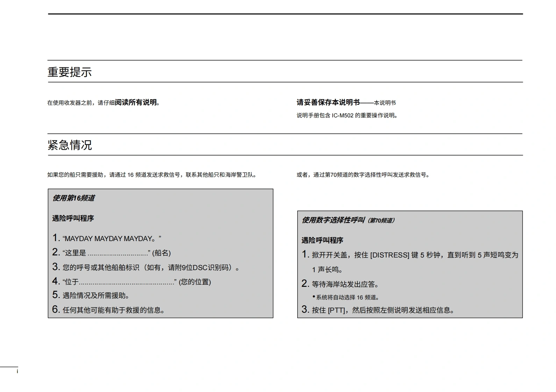This screenshot has height=392, width=556.
Task: Click the MAYDAY MAYDAY MAYDAY step
Action: (x=111, y=239)
